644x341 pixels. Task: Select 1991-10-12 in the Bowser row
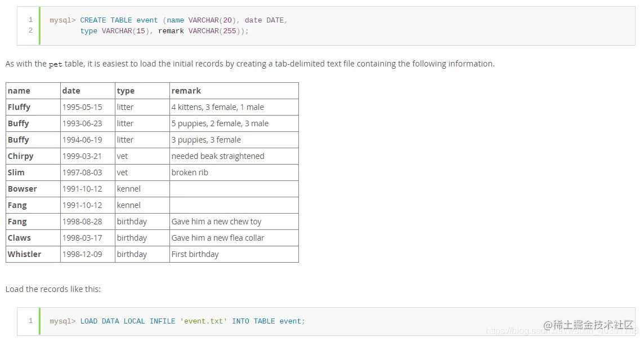point(82,189)
